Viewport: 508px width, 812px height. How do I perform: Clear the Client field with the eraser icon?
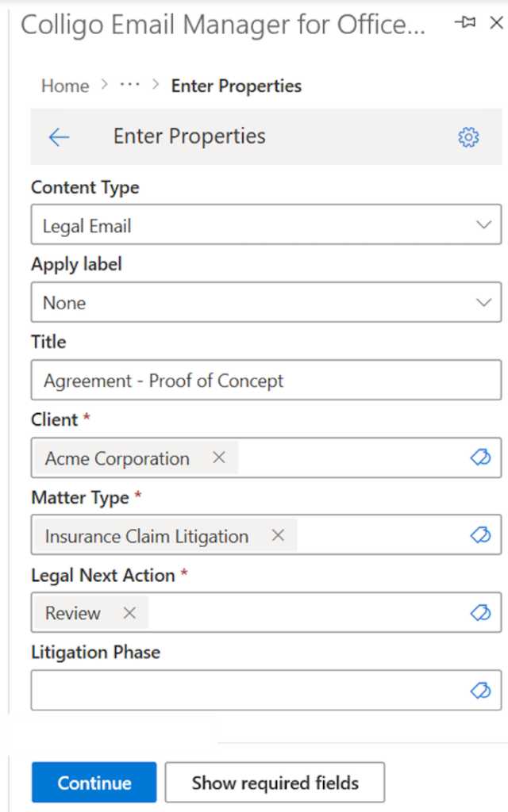tap(480, 458)
